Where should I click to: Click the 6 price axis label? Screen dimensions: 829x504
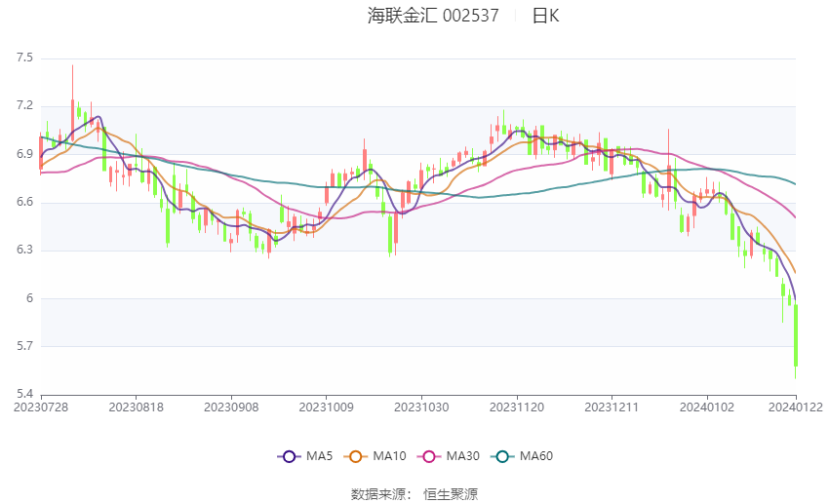tap(29, 298)
